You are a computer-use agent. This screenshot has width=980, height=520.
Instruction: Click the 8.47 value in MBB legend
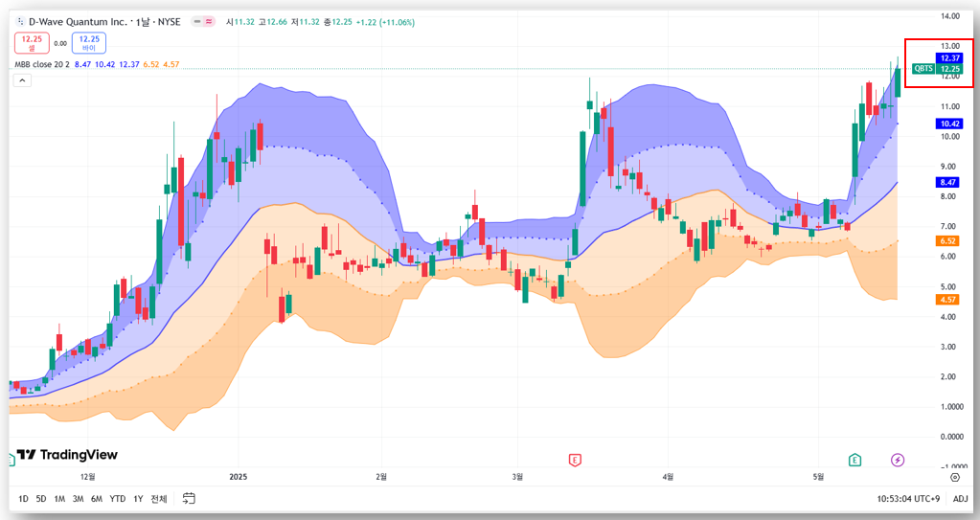coord(82,64)
